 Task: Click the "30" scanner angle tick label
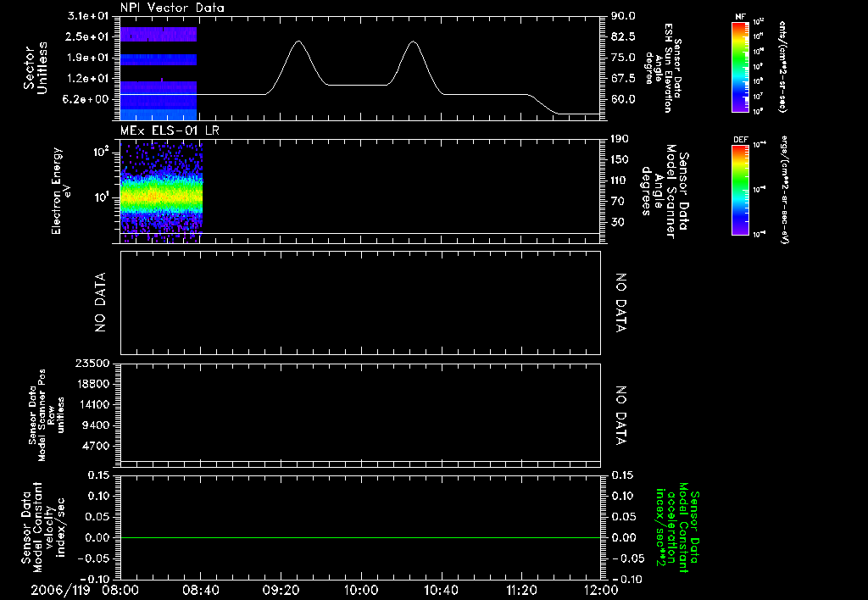(617, 222)
